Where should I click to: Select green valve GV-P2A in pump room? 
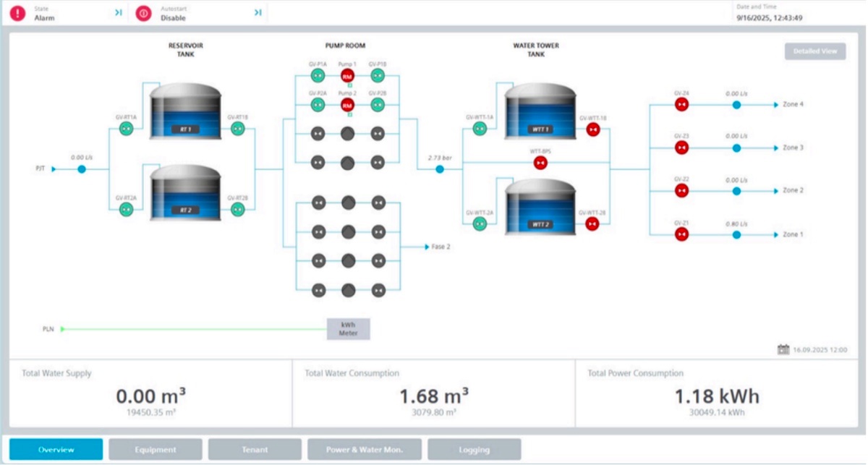[318, 105]
